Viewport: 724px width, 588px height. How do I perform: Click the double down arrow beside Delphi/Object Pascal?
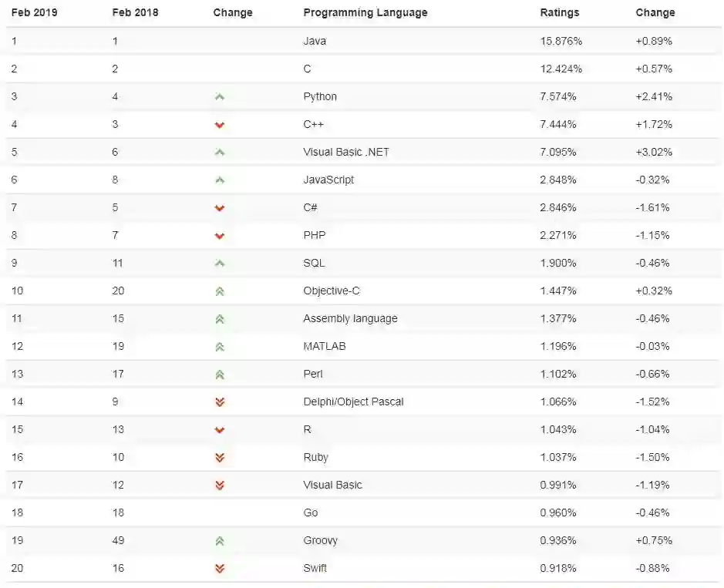(220, 402)
